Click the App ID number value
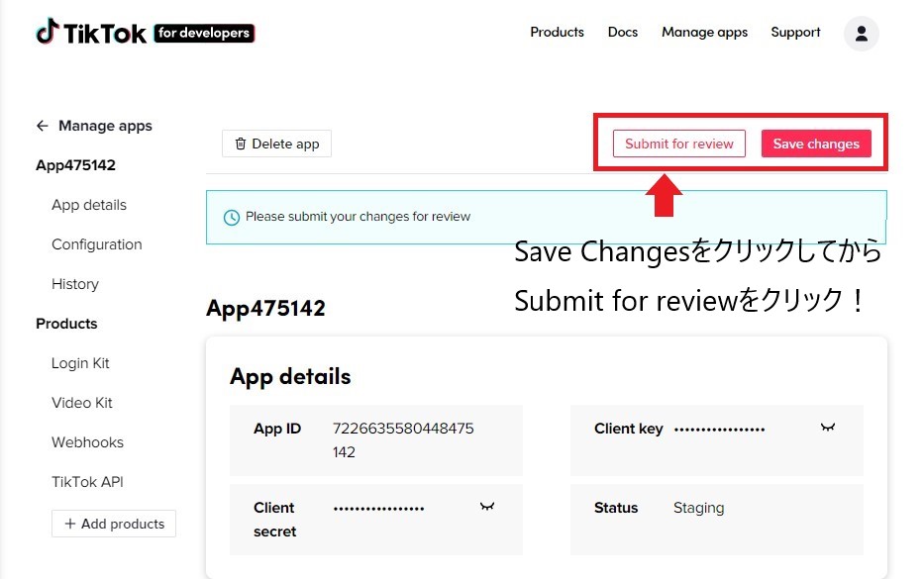This screenshot has width=924, height=579. pos(403,440)
